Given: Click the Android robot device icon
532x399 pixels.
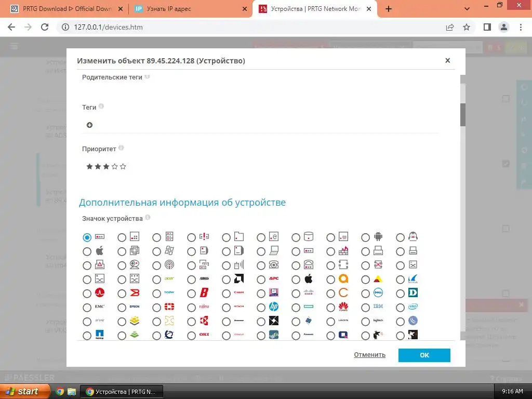Looking at the screenshot, I should pyautogui.click(x=378, y=236).
